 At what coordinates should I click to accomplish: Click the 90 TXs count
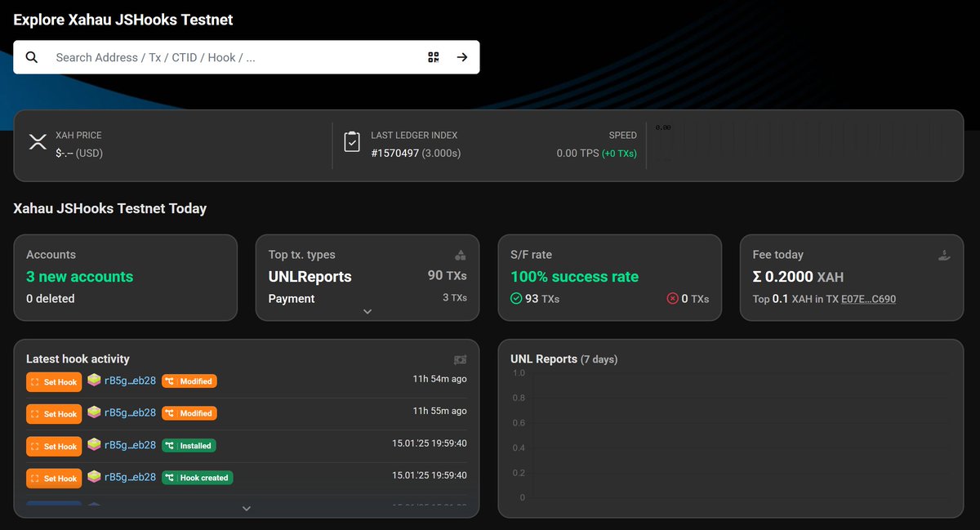tap(448, 276)
